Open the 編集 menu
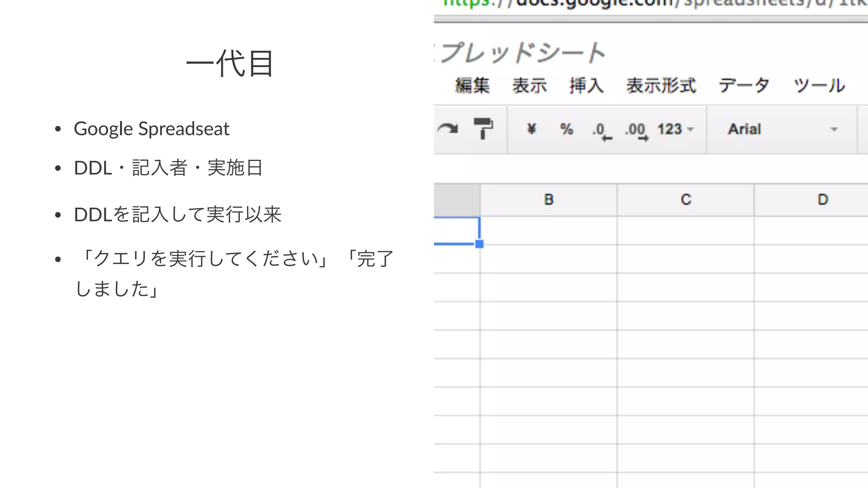 point(473,85)
